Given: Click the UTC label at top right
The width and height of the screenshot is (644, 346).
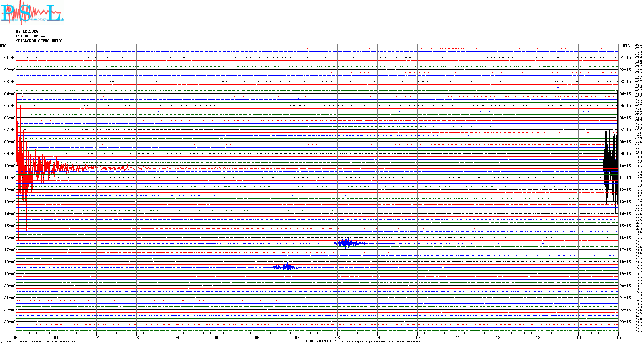Looking at the screenshot, I should [x=626, y=46].
